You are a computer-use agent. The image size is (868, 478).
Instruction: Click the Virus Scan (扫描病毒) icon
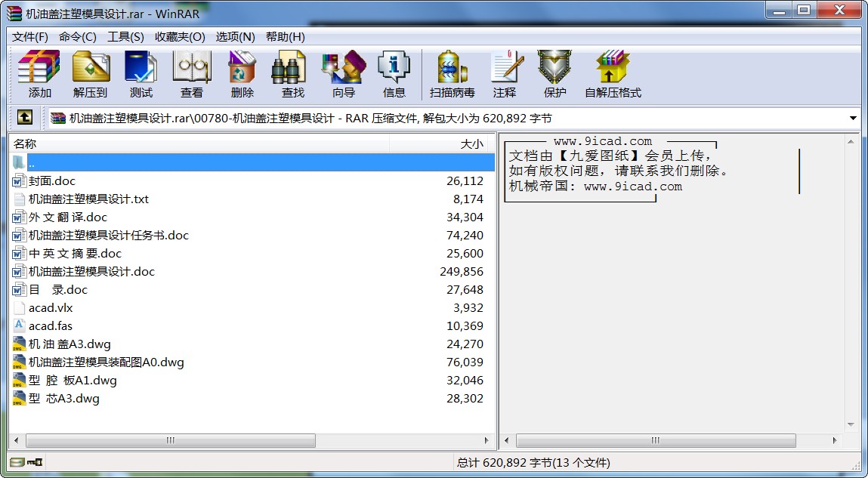pos(453,74)
